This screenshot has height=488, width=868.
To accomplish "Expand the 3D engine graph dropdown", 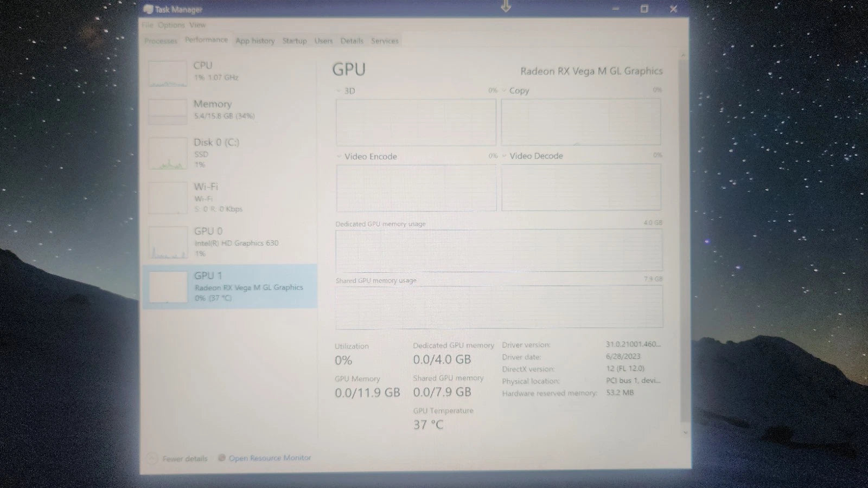I will 339,91.
